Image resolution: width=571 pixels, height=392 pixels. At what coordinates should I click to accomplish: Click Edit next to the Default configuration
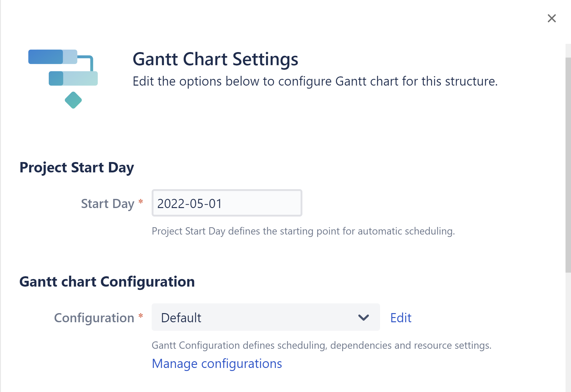[400, 318]
